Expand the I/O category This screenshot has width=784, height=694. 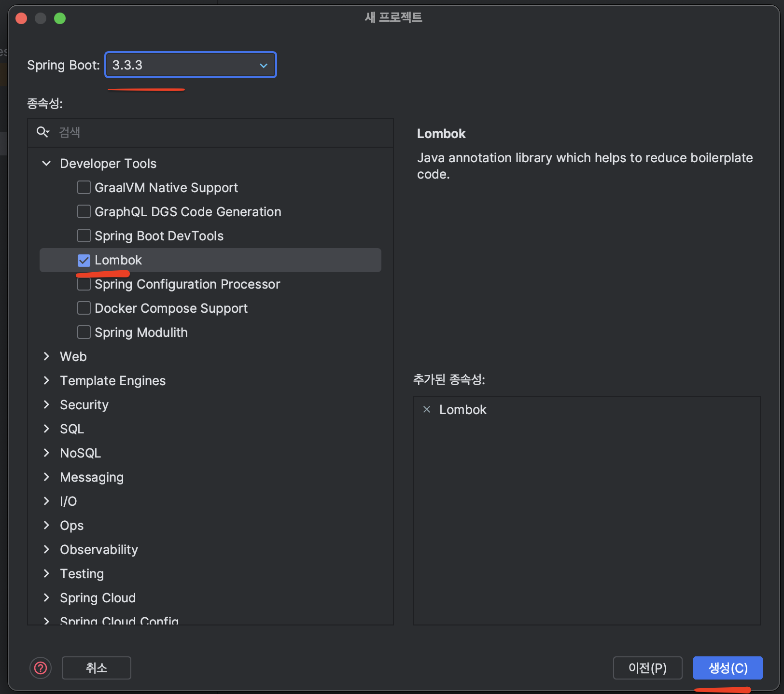[46, 501]
